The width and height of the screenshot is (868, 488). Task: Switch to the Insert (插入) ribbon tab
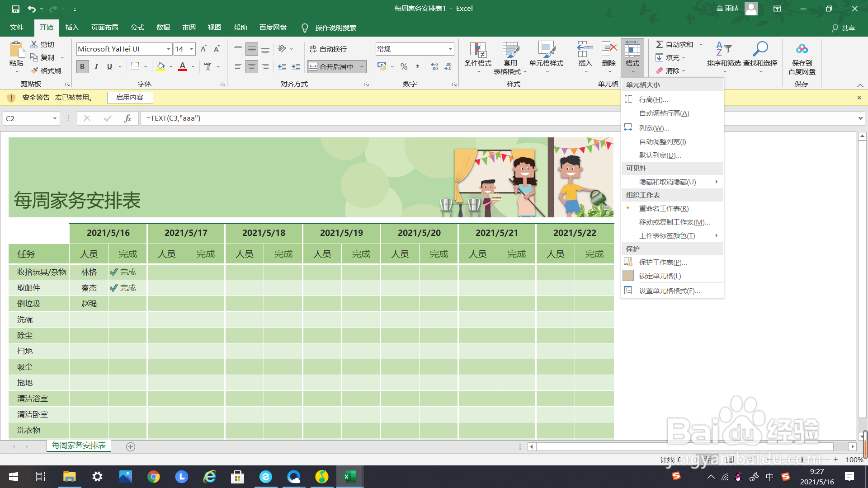click(x=72, y=28)
